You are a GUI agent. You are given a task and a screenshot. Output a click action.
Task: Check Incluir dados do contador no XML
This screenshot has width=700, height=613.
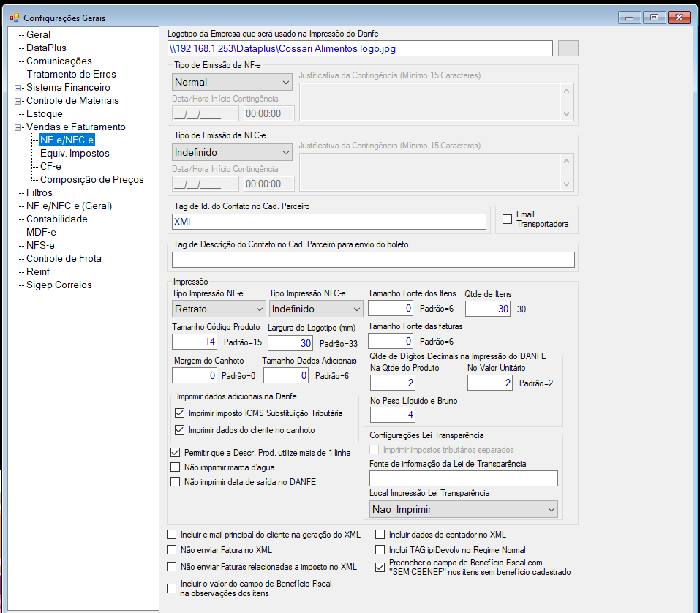click(x=380, y=535)
